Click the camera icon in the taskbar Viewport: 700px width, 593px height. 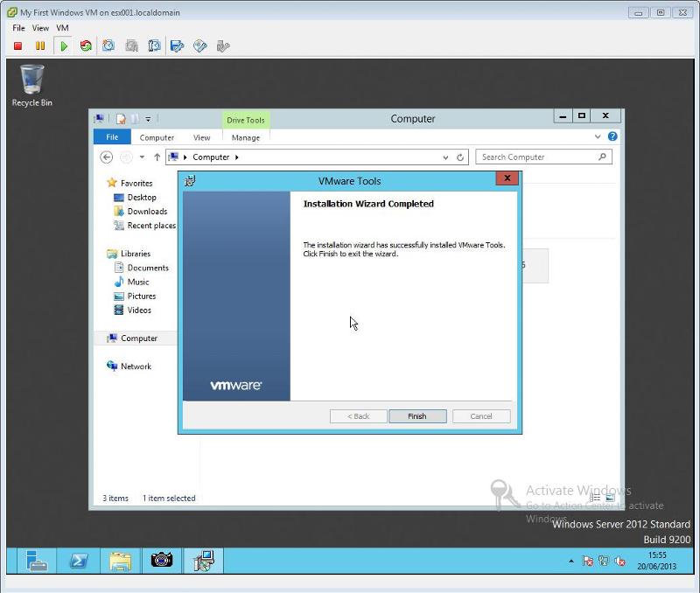[x=162, y=560]
